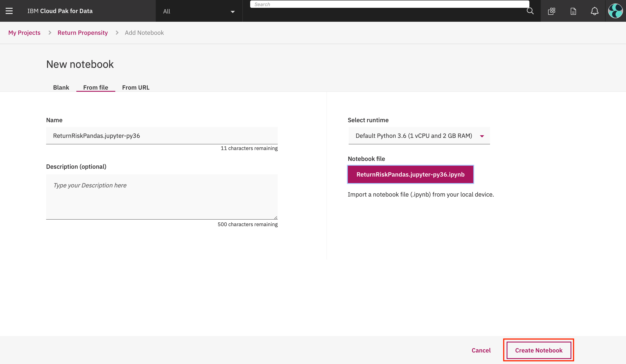This screenshot has width=626, height=364.
Task: Click the ReturnRiskPandas.jupyter-py36.ipynb file button
Action: (x=410, y=174)
